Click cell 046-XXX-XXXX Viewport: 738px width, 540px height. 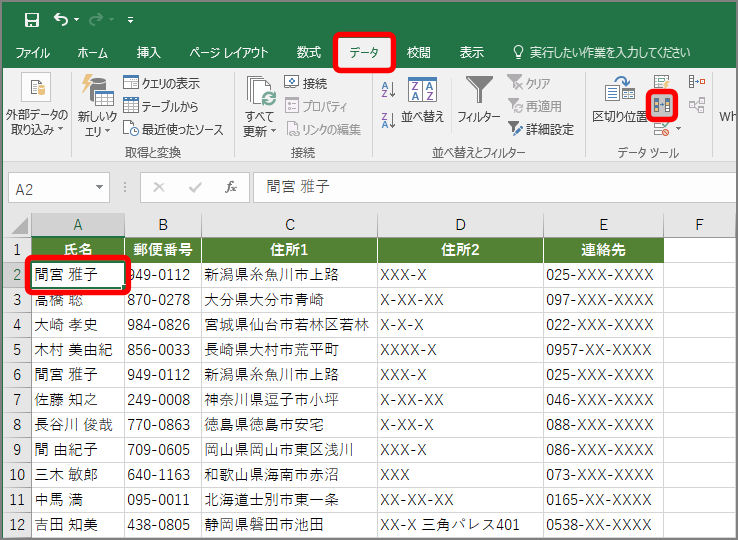[603, 400]
